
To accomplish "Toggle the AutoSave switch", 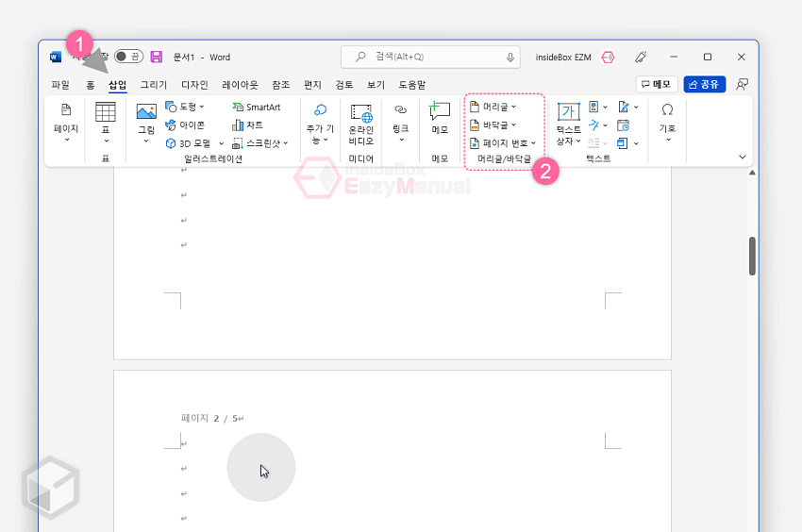I will coord(128,57).
